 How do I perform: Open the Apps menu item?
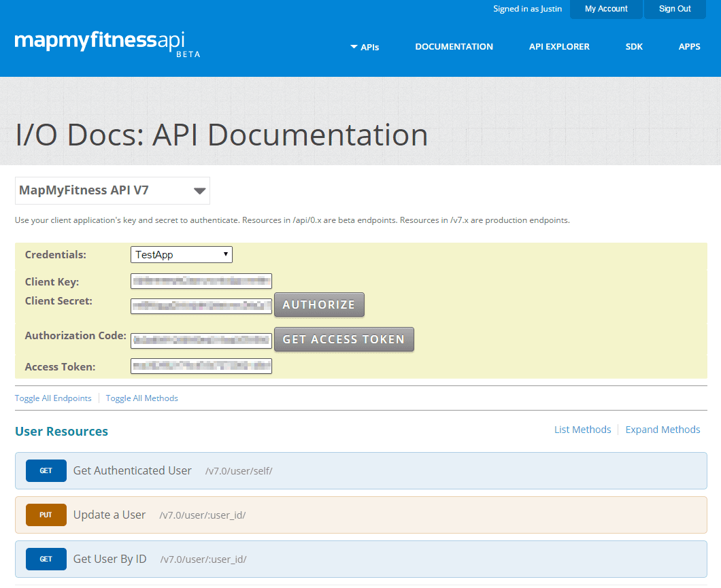[x=689, y=46]
